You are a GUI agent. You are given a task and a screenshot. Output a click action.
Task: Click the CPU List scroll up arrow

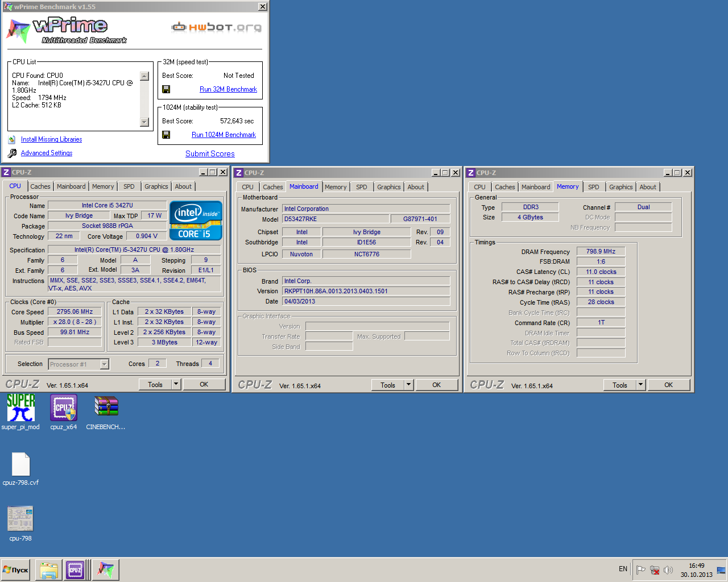pyautogui.click(x=144, y=76)
